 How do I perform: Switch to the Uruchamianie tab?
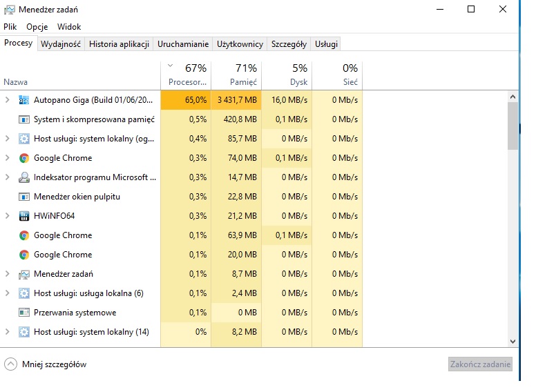pyautogui.click(x=183, y=44)
